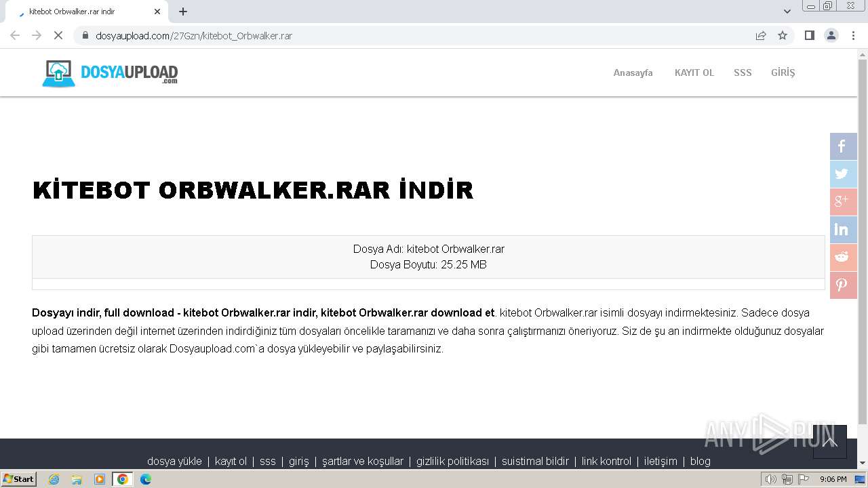Click the scroll-to-top arrow button
This screenshot has height=488, width=868.
(830, 442)
